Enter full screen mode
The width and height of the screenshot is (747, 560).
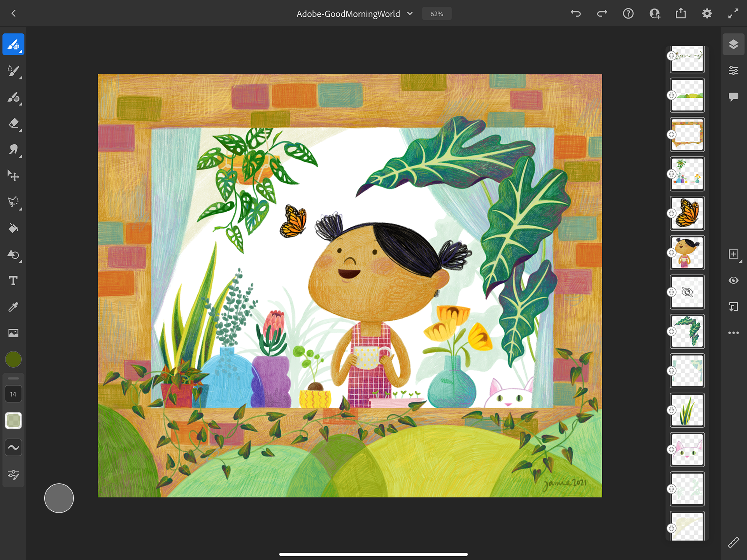[x=733, y=14]
